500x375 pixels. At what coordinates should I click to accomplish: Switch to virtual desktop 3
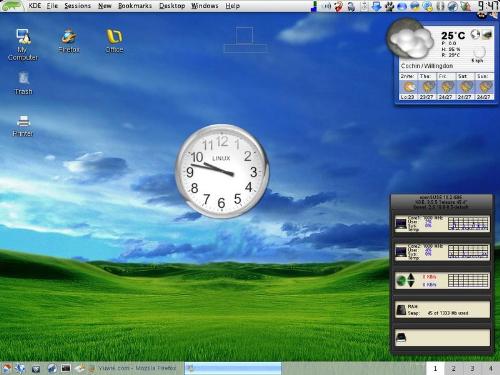[x=472, y=368]
